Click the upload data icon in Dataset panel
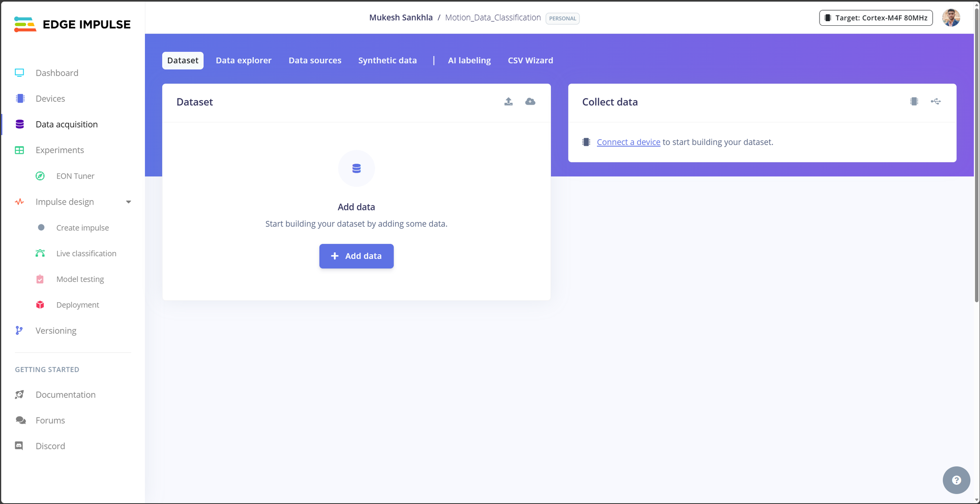This screenshot has width=980, height=504. pyautogui.click(x=508, y=102)
